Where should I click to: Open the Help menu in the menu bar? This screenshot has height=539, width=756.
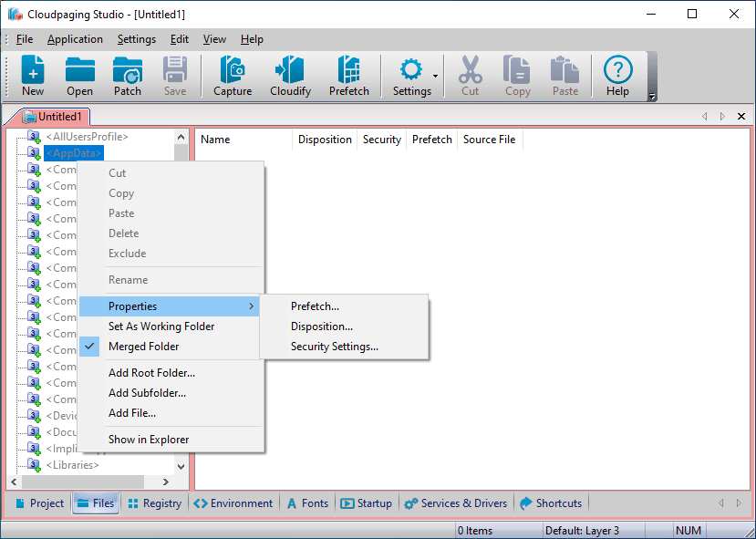tap(252, 39)
